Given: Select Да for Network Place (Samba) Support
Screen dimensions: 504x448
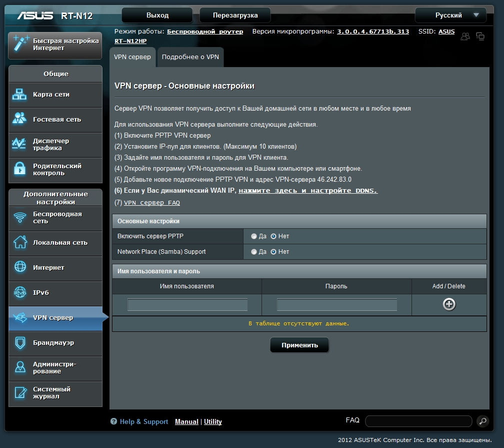Looking at the screenshot, I should point(254,252).
